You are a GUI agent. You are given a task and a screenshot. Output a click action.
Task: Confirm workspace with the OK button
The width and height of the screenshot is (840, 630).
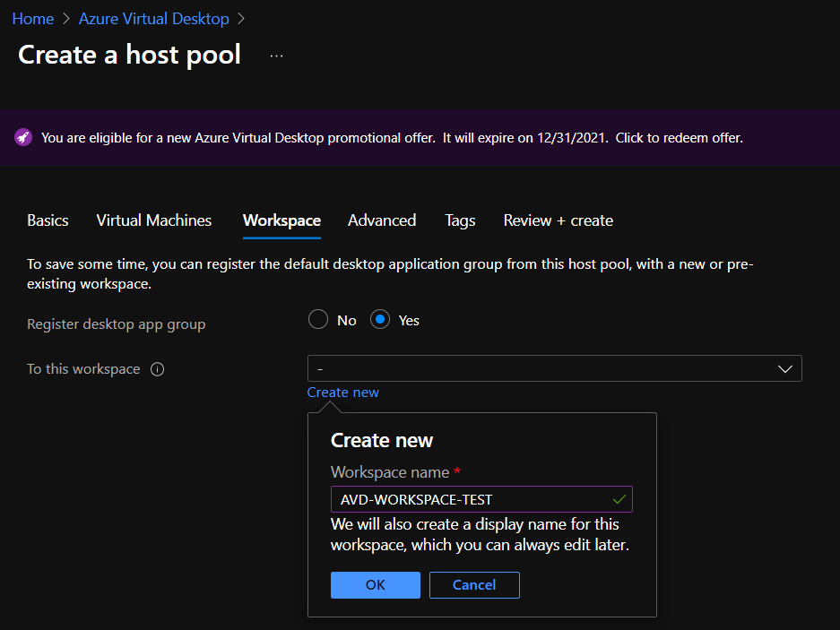[x=376, y=585]
